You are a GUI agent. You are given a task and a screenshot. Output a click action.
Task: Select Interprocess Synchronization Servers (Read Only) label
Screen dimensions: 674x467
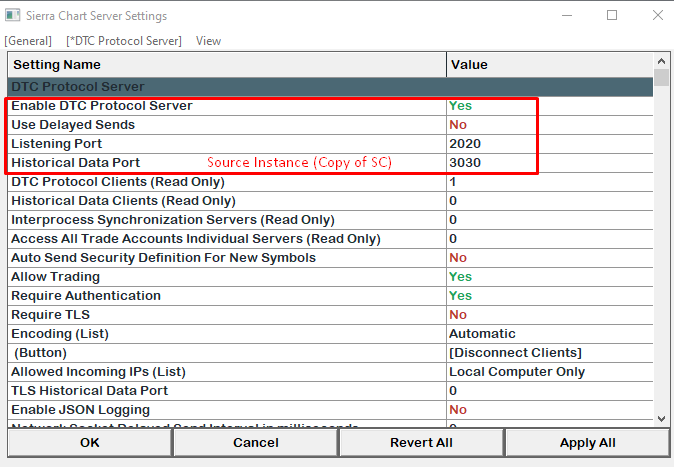click(x=173, y=220)
